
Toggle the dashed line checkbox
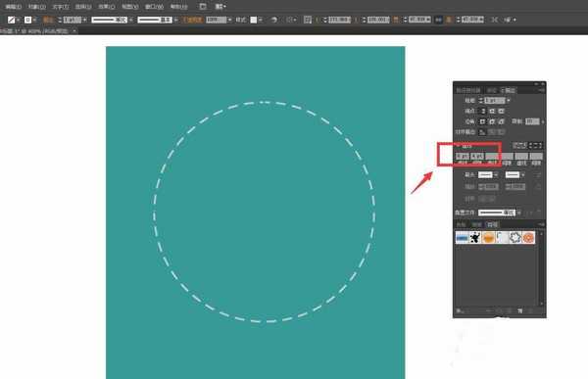[459, 146]
